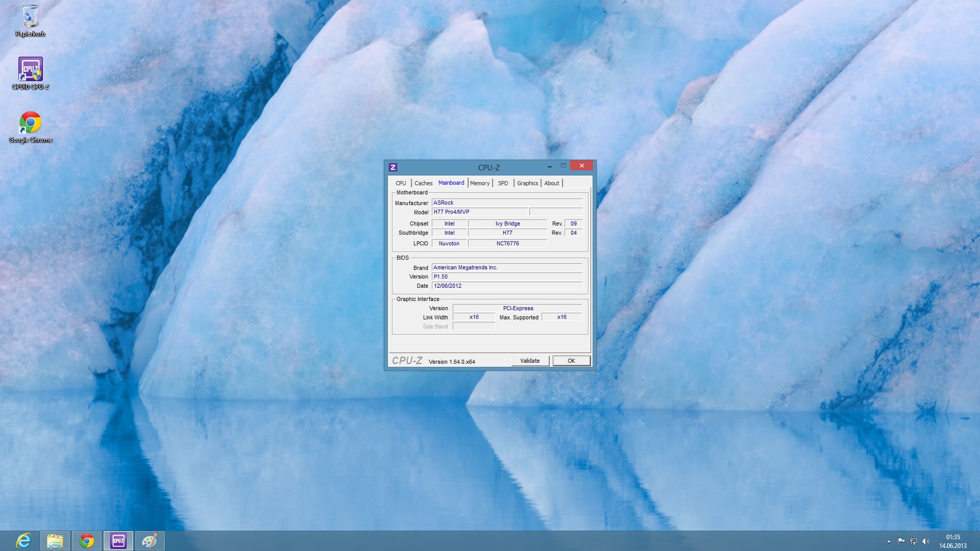Click the volume speaker tray icon
This screenshot has width=980, height=551.
(926, 541)
